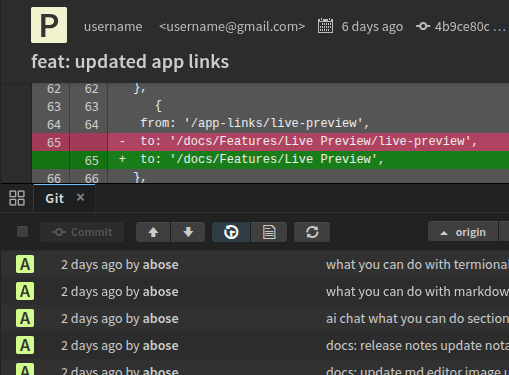The width and height of the screenshot is (509, 375).
Task: Click the removed line 65 in the diff
Action: click(270, 142)
